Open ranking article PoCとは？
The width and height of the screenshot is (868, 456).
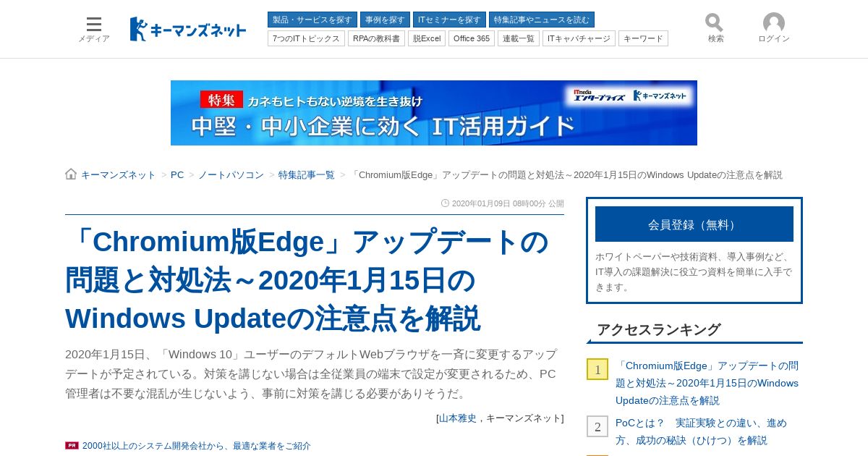701,431
